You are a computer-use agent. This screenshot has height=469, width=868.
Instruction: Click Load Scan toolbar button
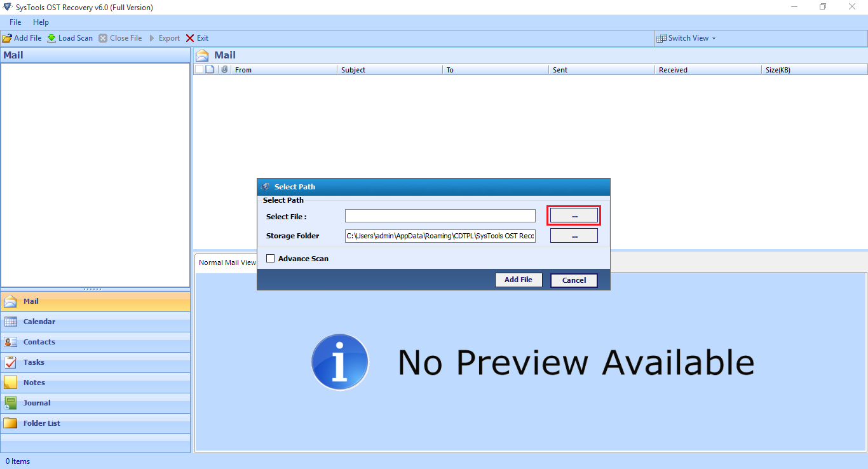point(70,38)
